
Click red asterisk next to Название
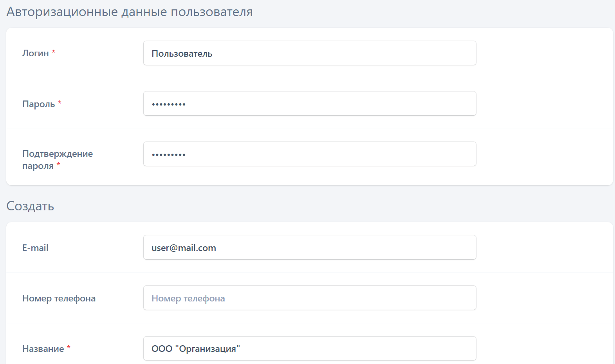69,347
